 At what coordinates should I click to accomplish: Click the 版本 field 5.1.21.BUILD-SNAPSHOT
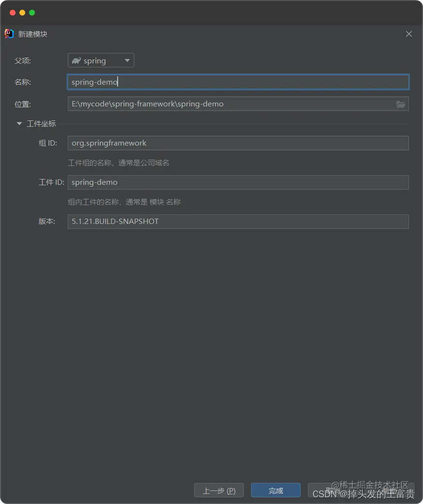(x=238, y=222)
